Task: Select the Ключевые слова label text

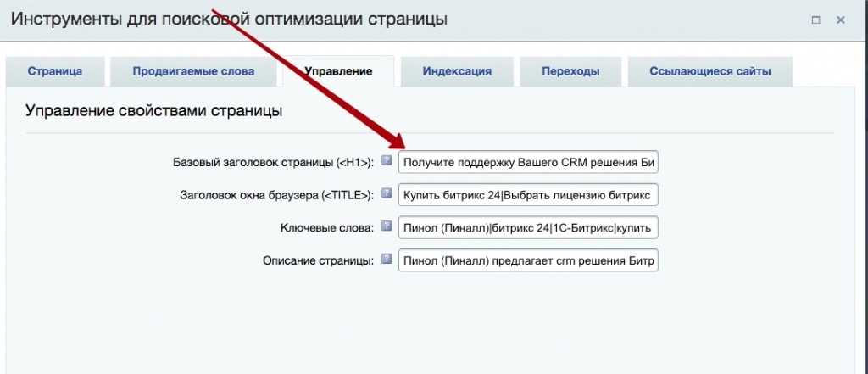Action: coord(327,228)
